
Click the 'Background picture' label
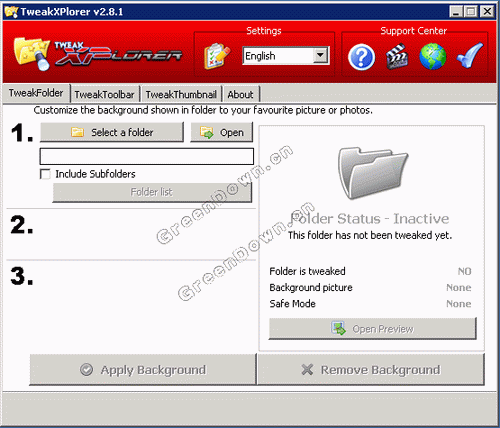[x=311, y=288]
